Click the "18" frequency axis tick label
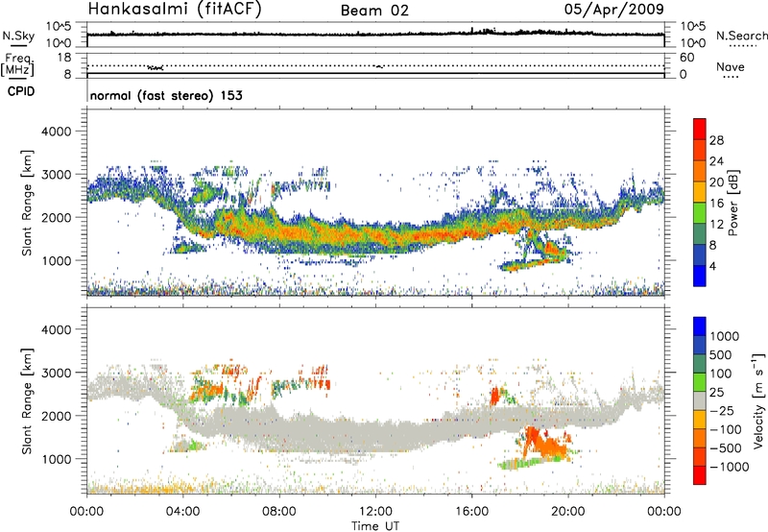 (64, 58)
